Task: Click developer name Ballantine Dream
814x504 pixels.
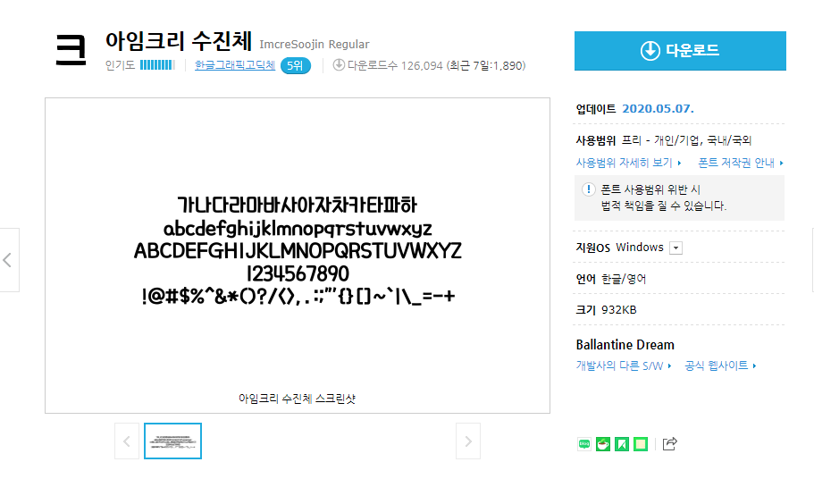Action: click(x=625, y=345)
